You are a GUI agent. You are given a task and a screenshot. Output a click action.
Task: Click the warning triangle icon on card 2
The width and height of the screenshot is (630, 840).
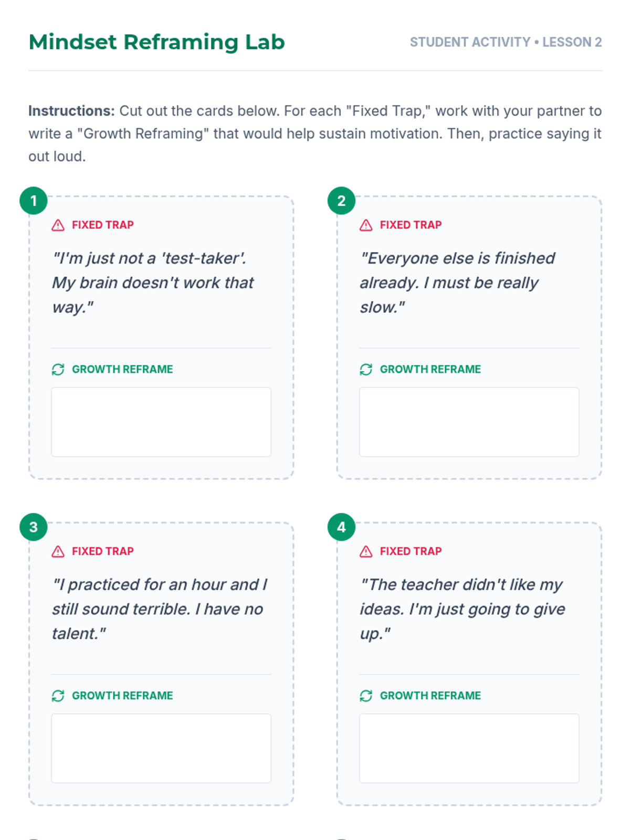point(366,225)
